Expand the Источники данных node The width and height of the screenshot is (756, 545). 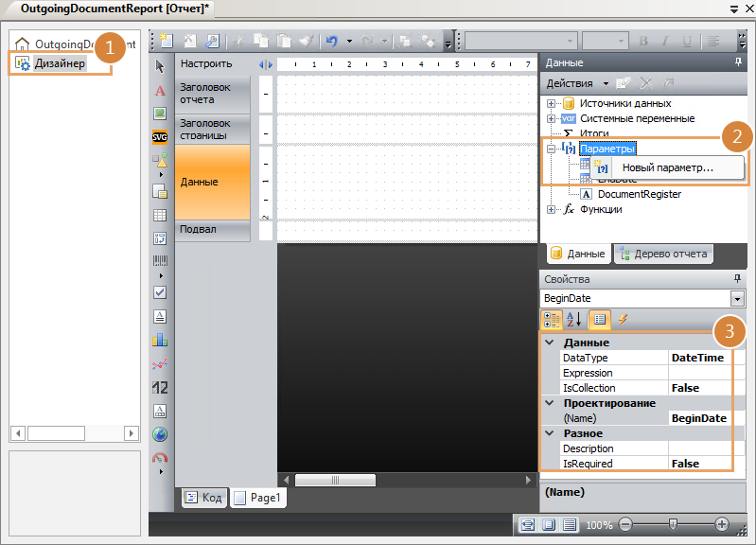click(x=551, y=103)
